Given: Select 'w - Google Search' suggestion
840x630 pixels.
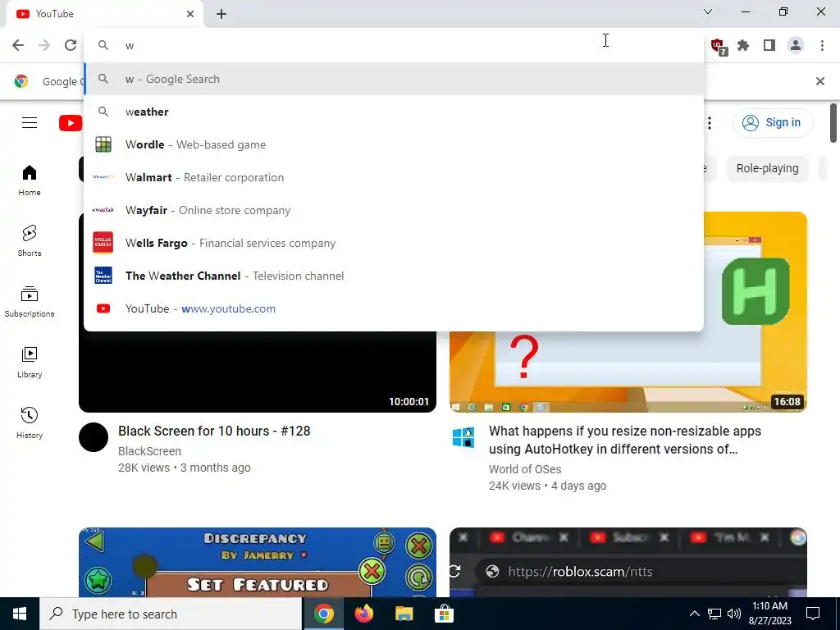Looking at the screenshot, I should pos(394,79).
